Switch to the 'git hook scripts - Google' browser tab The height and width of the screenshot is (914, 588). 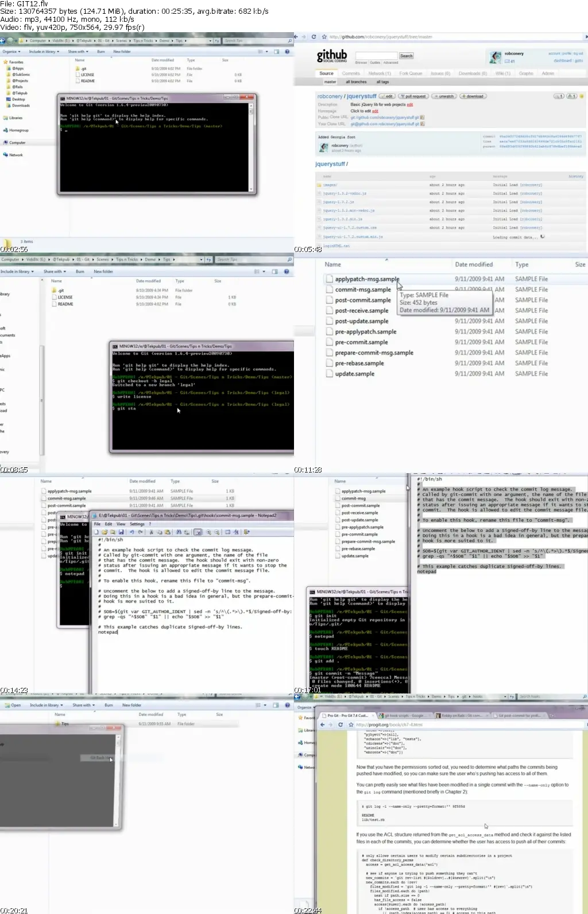[405, 715]
